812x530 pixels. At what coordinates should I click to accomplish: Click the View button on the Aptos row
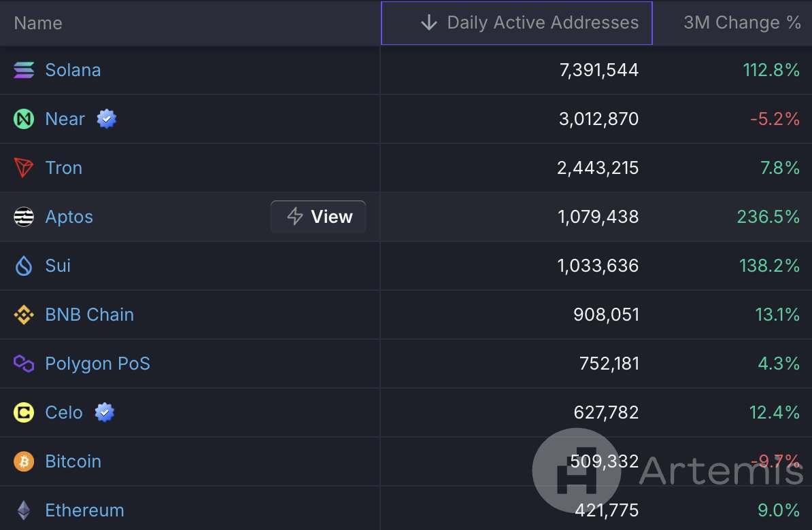318,217
